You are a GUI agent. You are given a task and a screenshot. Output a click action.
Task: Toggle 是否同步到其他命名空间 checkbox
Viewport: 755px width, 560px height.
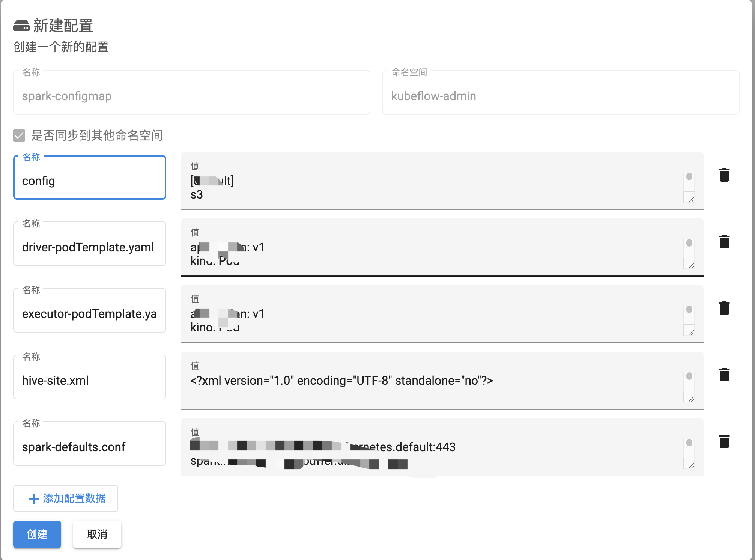[x=19, y=135]
